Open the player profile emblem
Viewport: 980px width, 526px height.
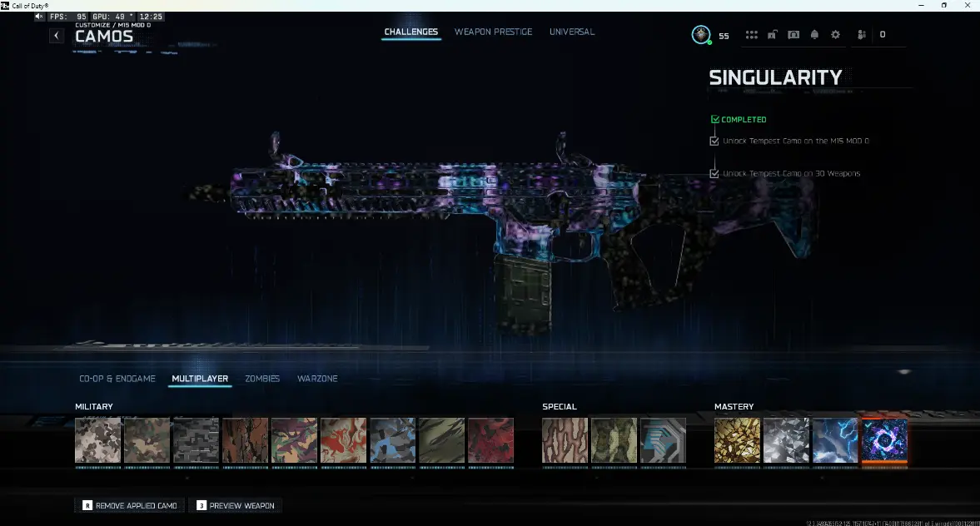[700, 34]
